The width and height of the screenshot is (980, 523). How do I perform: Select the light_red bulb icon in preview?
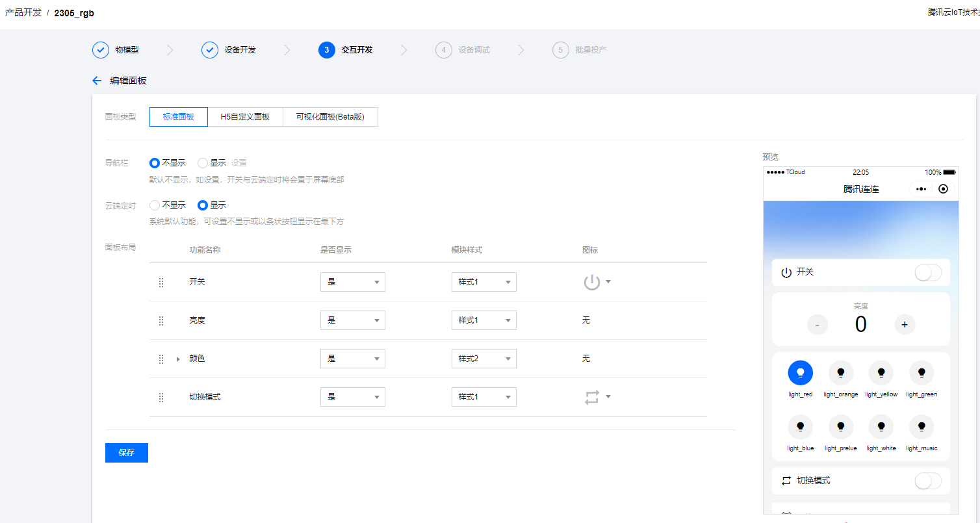pyautogui.click(x=800, y=372)
